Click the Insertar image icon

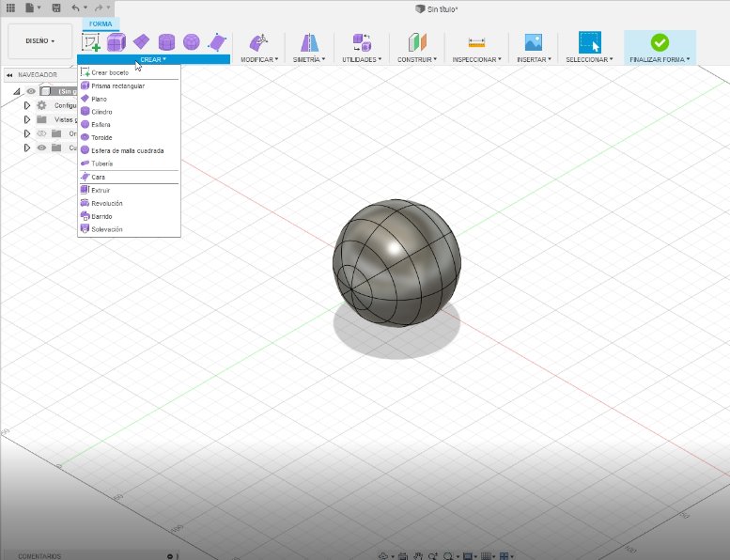pos(533,42)
